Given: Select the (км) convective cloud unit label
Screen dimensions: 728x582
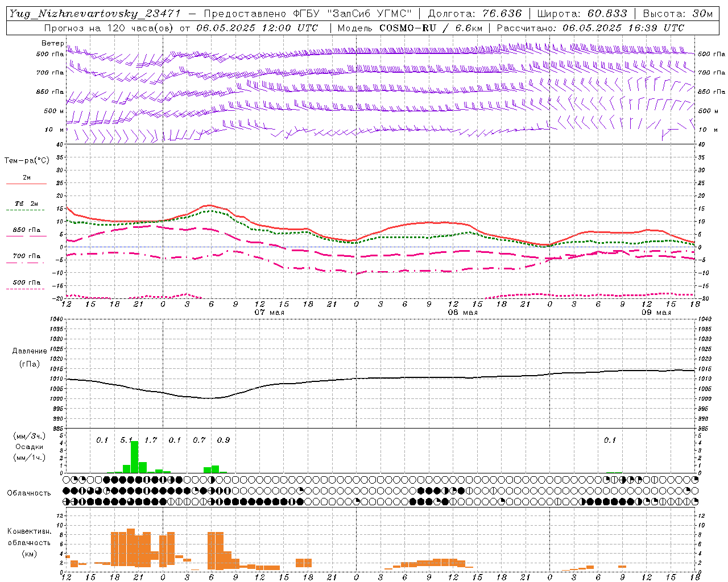Looking at the screenshot, I should pos(30,554).
